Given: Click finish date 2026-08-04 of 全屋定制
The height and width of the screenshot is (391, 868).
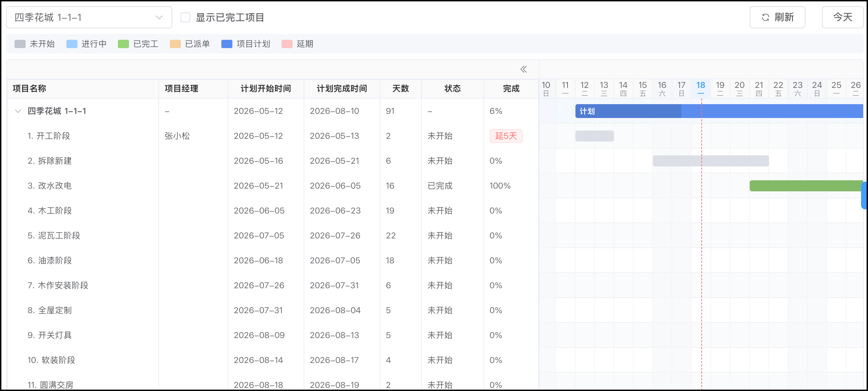Looking at the screenshot, I should tap(335, 310).
